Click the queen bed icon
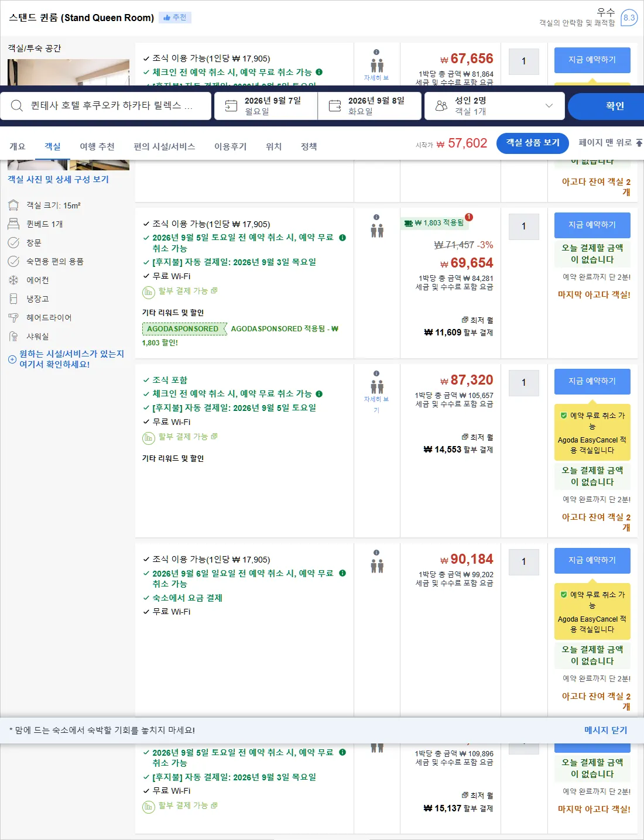Viewport: 644px width, 840px height. coord(13,224)
